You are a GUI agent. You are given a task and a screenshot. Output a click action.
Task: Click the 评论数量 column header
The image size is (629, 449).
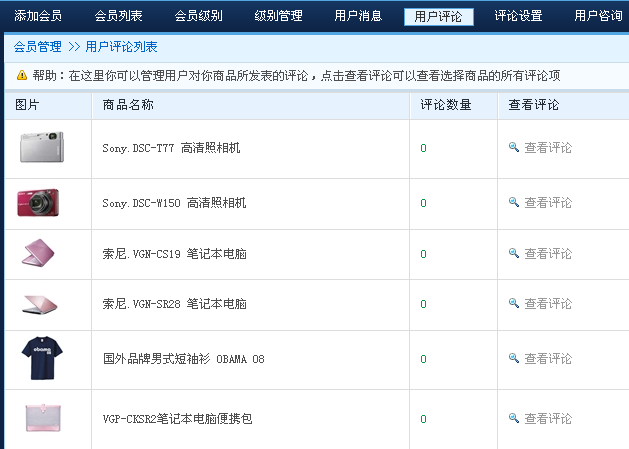coord(446,105)
